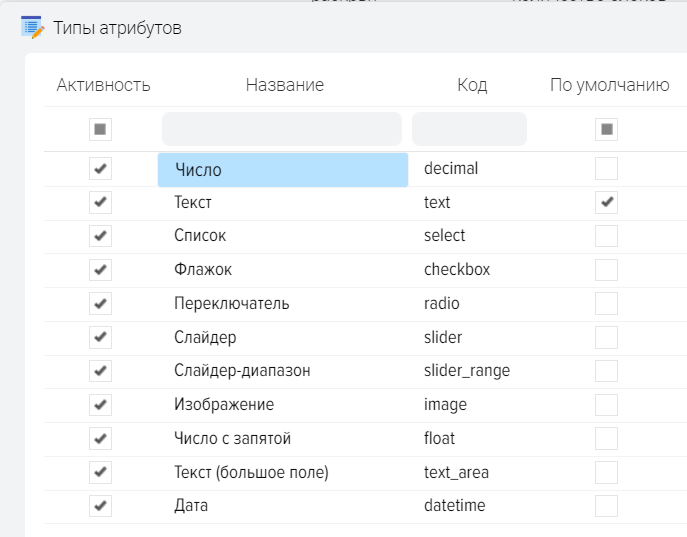Click the Типы атрибутов window icon
Image resolution: width=687 pixels, height=537 pixels.
(32, 28)
